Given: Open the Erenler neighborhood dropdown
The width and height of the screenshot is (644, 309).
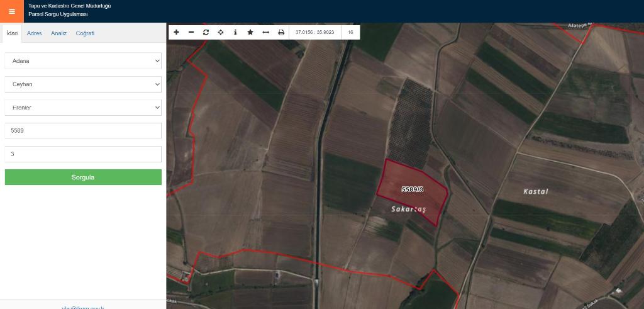Looking at the screenshot, I should pos(83,108).
